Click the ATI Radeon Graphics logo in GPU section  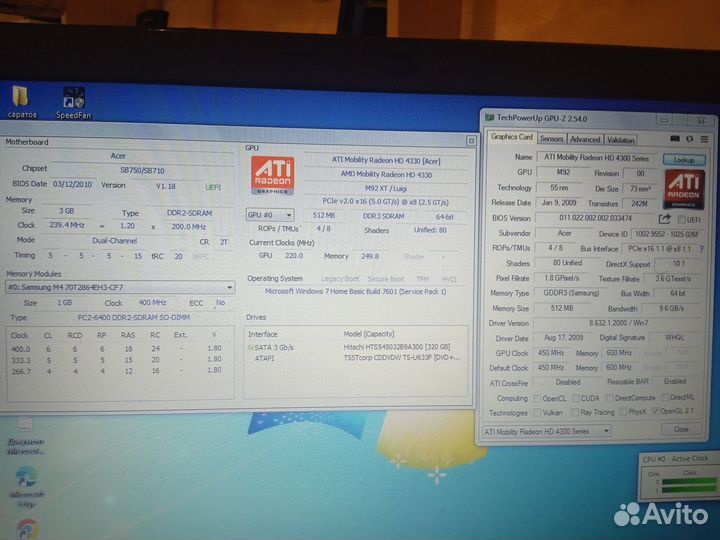(x=273, y=175)
